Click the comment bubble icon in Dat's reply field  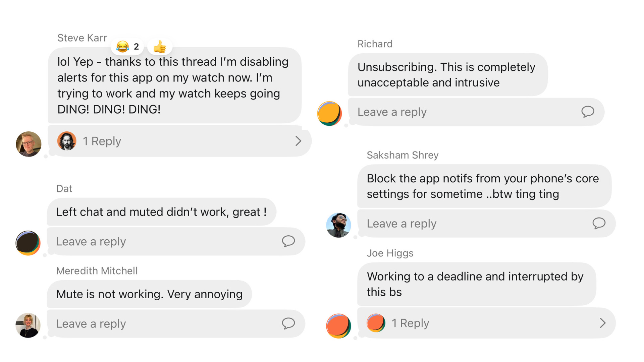click(288, 241)
